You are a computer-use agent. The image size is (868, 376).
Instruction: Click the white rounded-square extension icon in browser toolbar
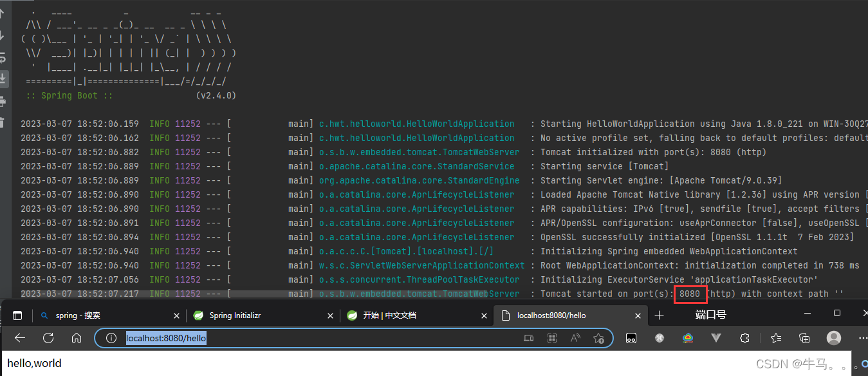[632, 338]
